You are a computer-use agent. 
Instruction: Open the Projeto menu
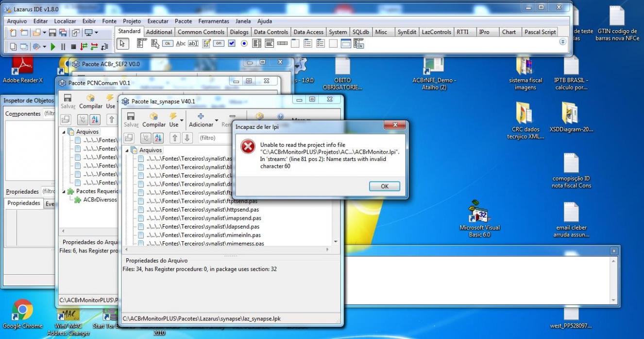[x=132, y=21]
